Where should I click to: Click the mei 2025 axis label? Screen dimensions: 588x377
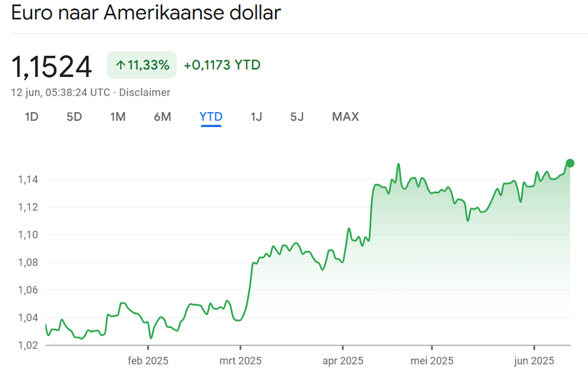pyautogui.click(x=432, y=360)
